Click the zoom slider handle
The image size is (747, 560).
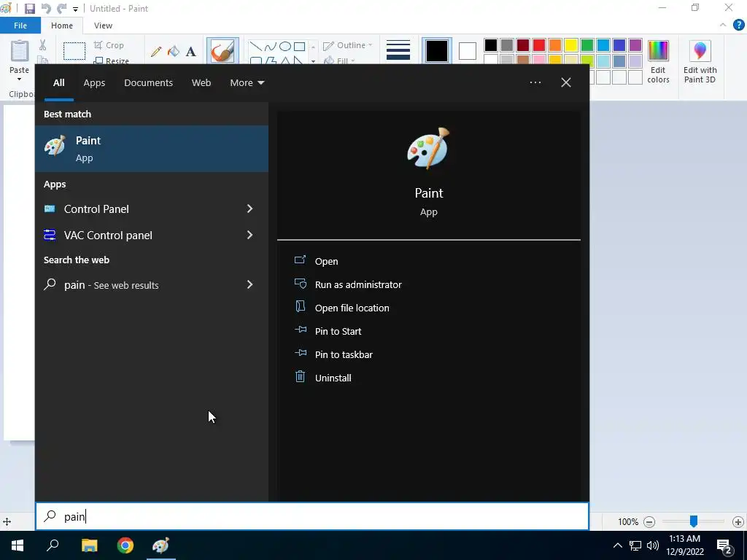click(694, 521)
